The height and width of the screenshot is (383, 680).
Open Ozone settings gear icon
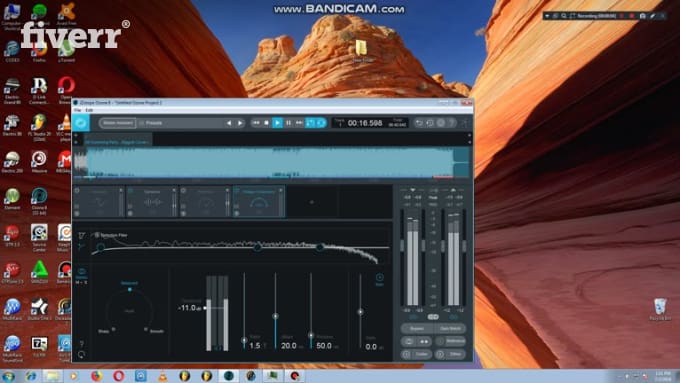coord(441,123)
